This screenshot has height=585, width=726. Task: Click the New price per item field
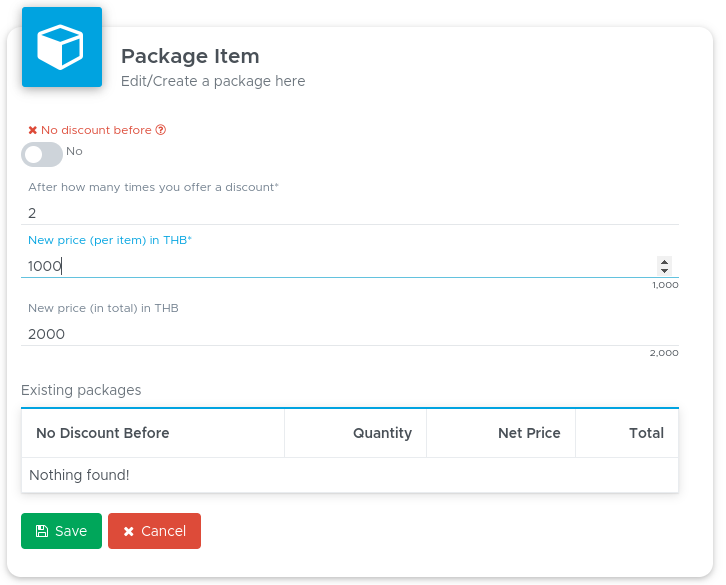(x=350, y=266)
